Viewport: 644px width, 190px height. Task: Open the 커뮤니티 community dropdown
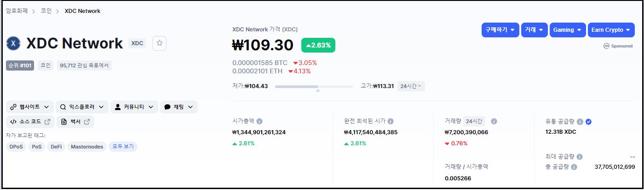point(134,107)
